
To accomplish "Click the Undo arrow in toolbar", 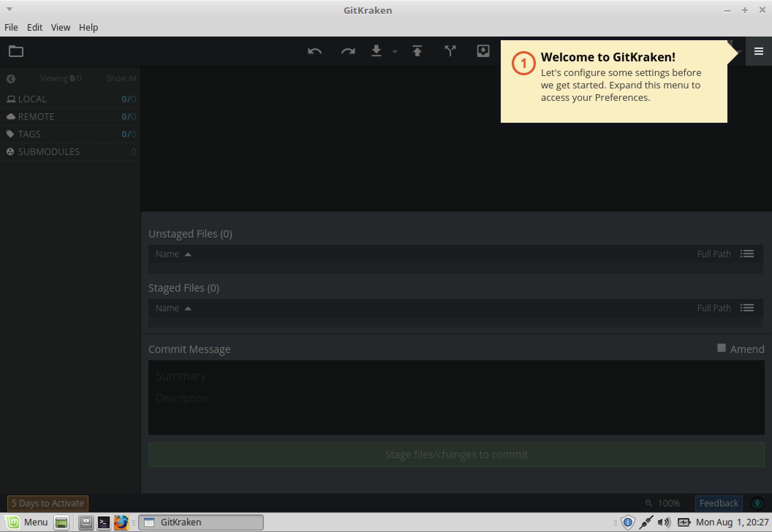I will coord(315,51).
